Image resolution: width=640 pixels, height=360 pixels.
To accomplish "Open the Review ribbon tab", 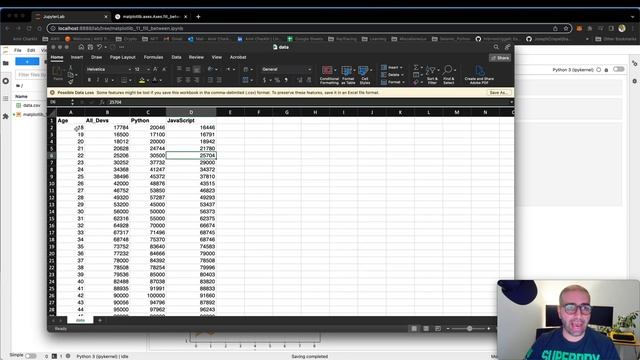I will (196, 57).
